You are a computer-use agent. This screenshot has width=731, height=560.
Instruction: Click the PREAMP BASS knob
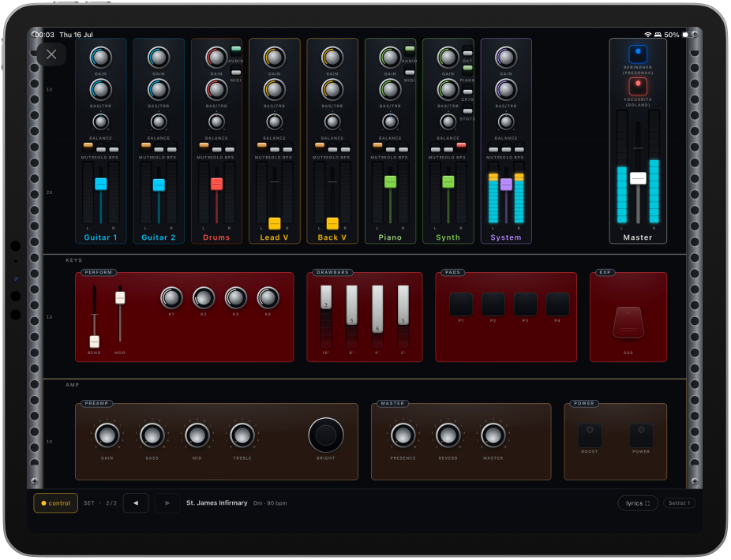tap(152, 435)
